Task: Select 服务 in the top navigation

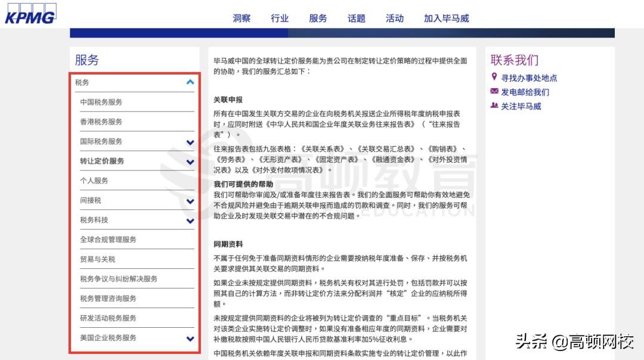Action: click(x=318, y=18)
